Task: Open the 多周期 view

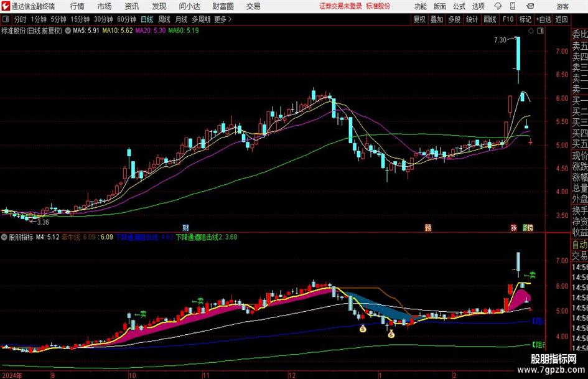Action: [201, 19]
